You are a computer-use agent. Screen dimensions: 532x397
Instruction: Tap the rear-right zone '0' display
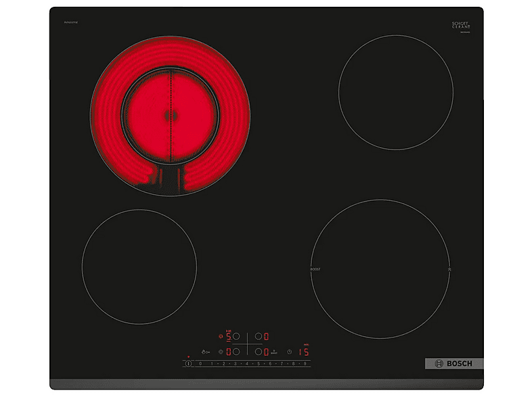pyautogui.click(x=267, y=336)
